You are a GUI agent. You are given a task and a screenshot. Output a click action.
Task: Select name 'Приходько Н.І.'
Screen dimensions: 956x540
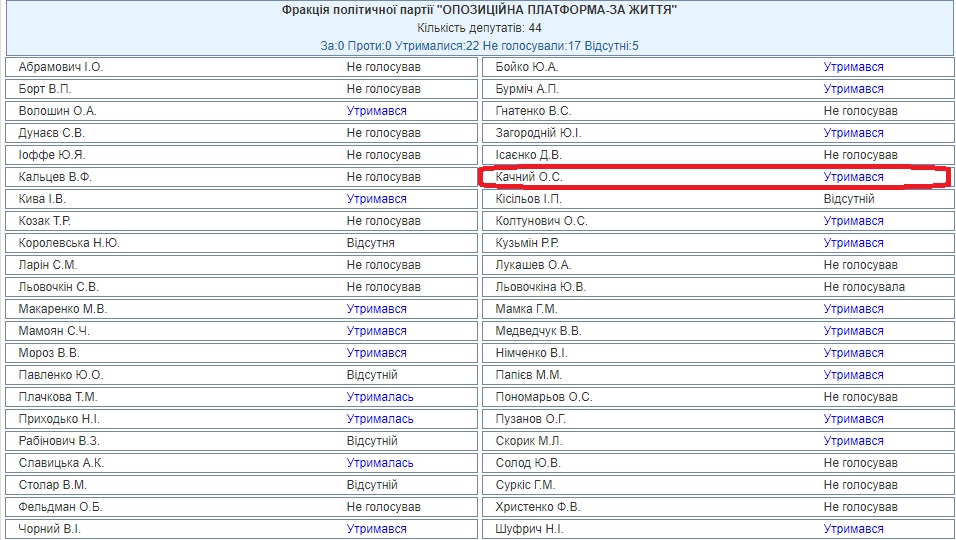[x=59, y=419]
